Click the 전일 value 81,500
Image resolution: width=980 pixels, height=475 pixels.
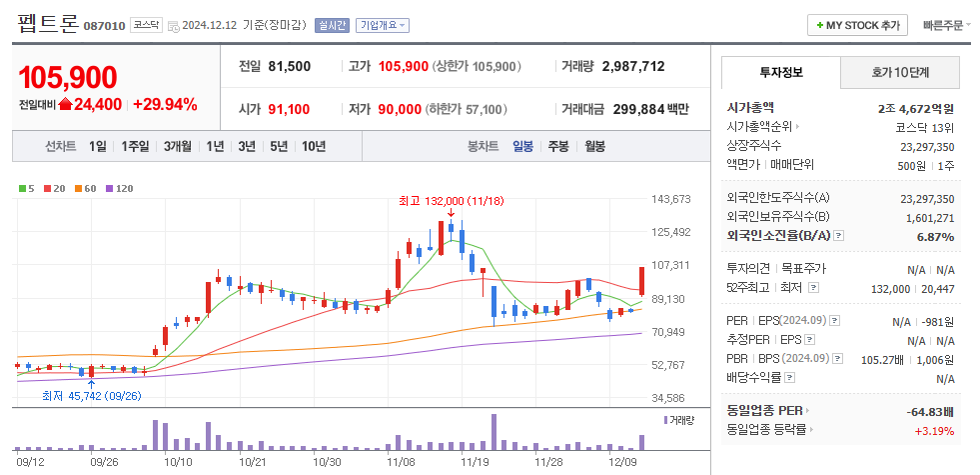[x=290, y=66]
